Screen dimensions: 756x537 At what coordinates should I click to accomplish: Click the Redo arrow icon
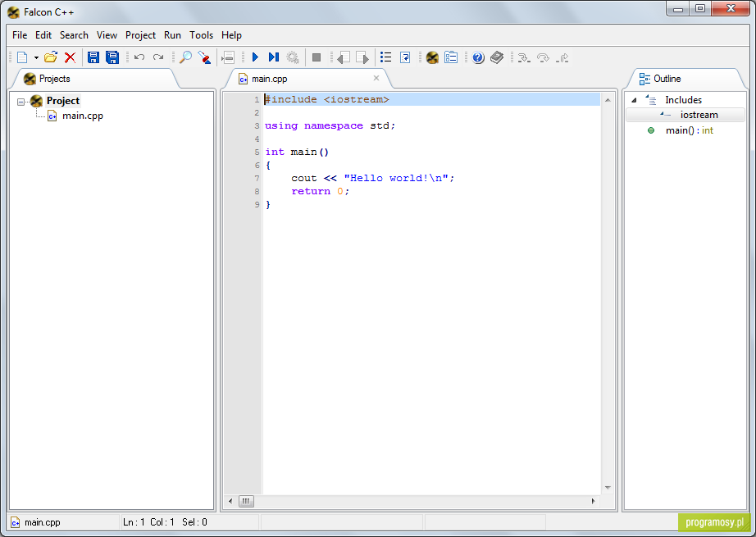[158, 57]
